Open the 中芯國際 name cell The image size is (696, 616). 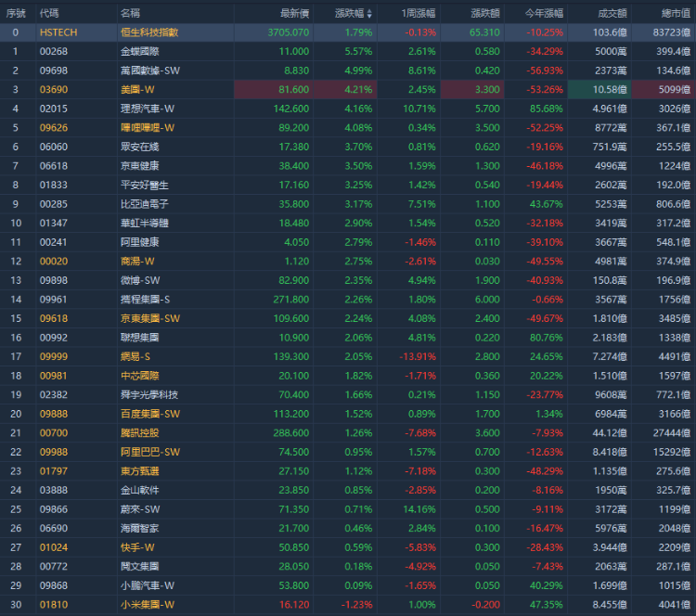139,376
